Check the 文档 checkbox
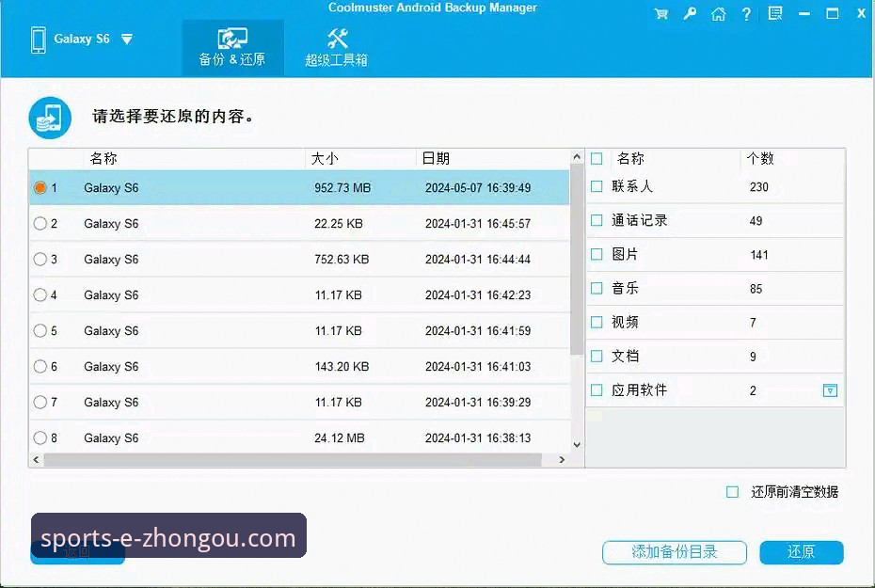Viewport: 875px width, 588px height. click(x=597, y=356)
